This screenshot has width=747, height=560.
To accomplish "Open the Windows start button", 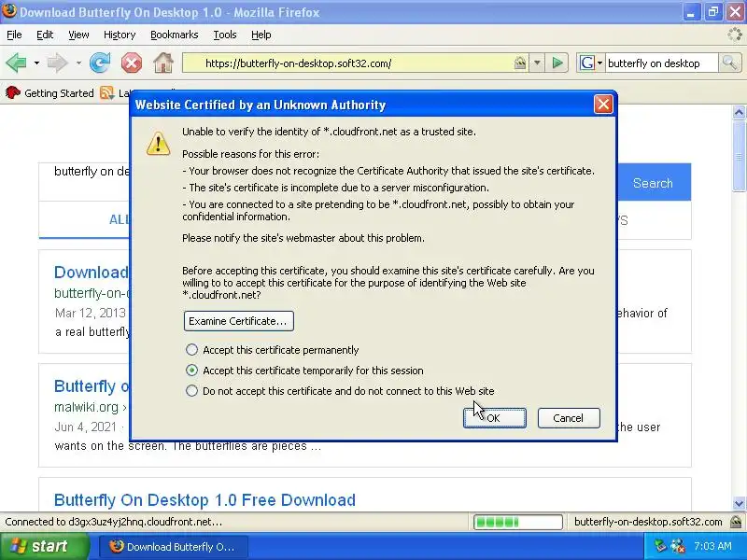I will (45, 546).
